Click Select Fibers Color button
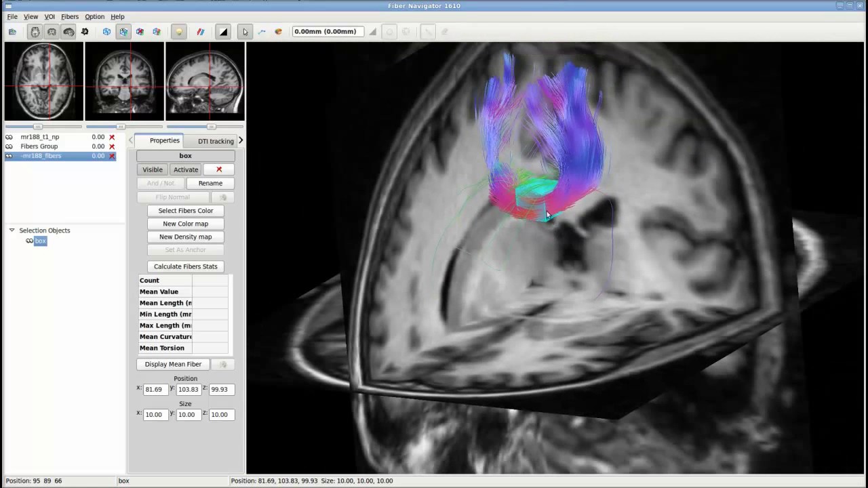The image size is (868, 488). tap(186, 211)
